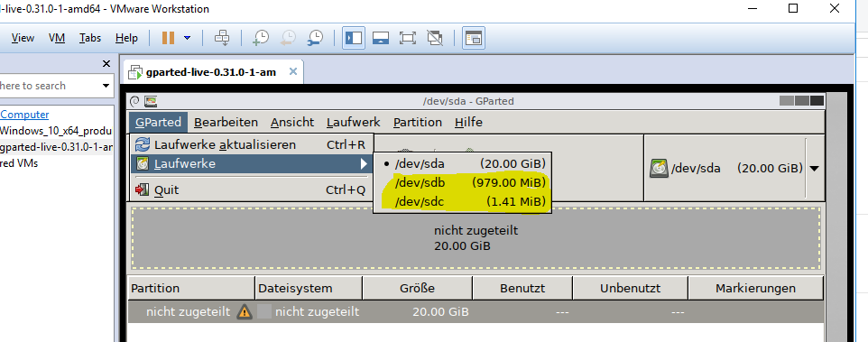Select /dev/sdc 1.41 MiB drive
This screenshot has width=868, height=342.
462,202
